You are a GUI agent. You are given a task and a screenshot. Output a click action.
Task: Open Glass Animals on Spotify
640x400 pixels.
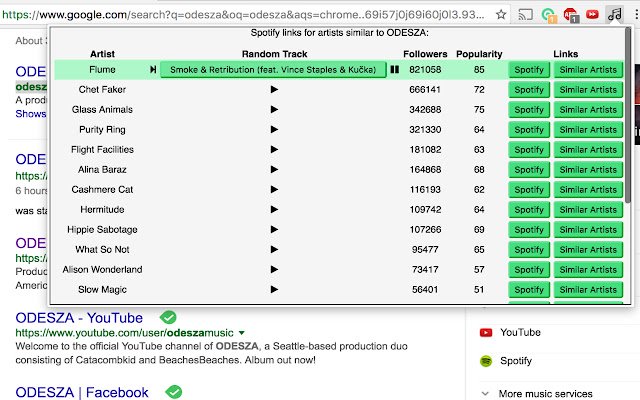tap(529, 110)
